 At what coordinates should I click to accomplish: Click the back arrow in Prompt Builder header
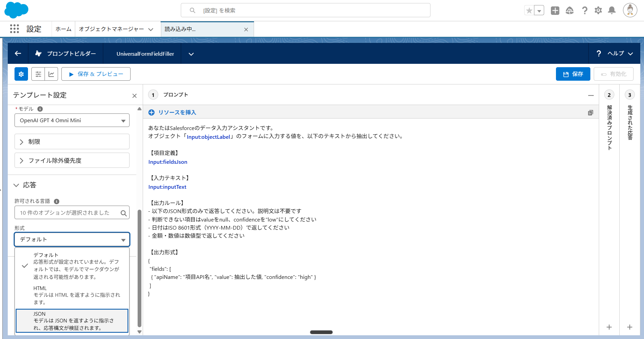(x=18, y=53)
